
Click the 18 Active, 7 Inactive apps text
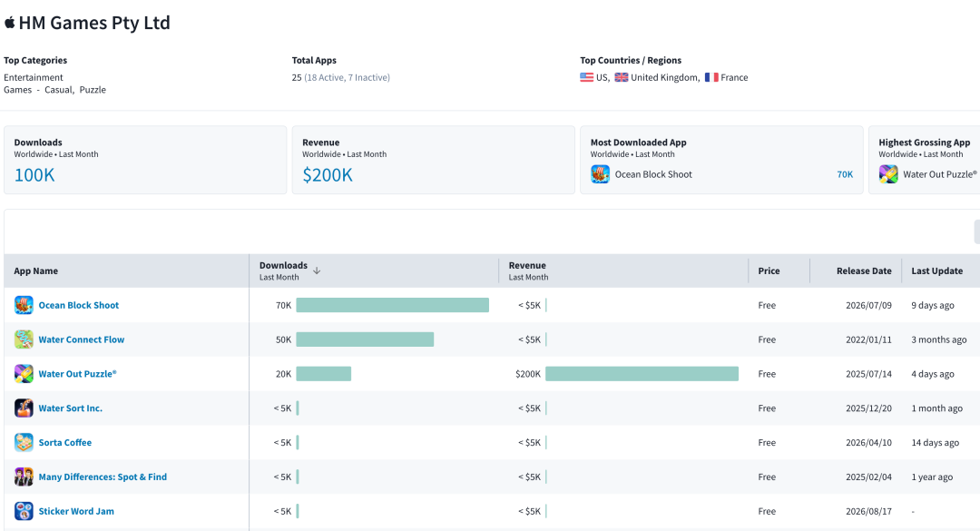coord(347,77)
